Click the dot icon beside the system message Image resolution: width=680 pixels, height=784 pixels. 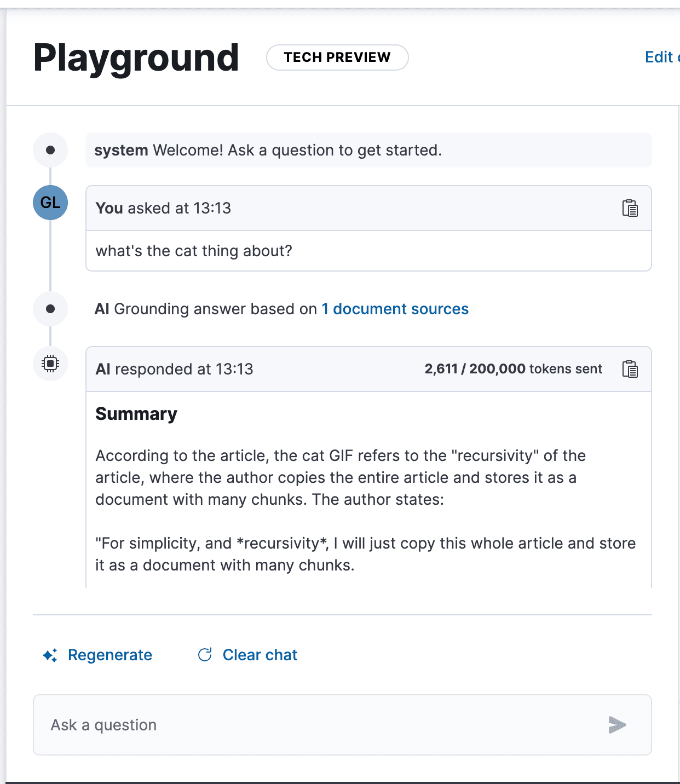[x=50, y=149]
